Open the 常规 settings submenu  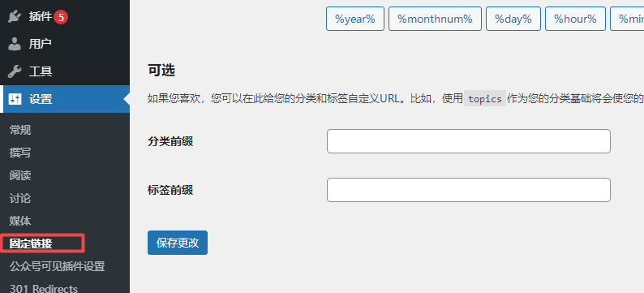tap(20, 131)
